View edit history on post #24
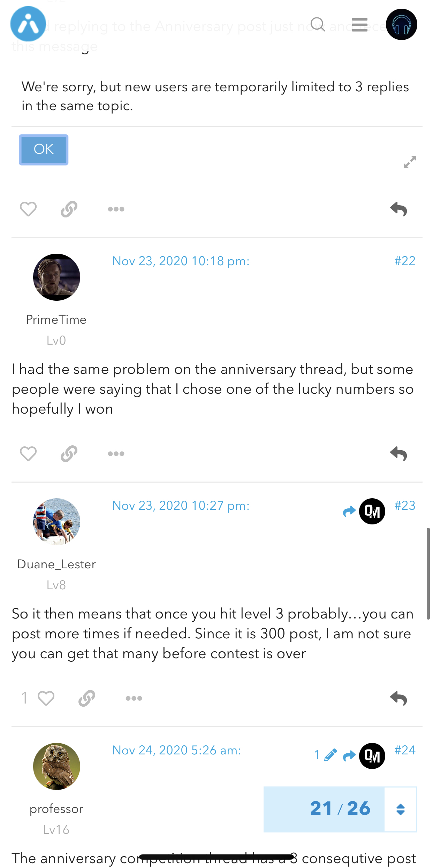 click(326, 755)
